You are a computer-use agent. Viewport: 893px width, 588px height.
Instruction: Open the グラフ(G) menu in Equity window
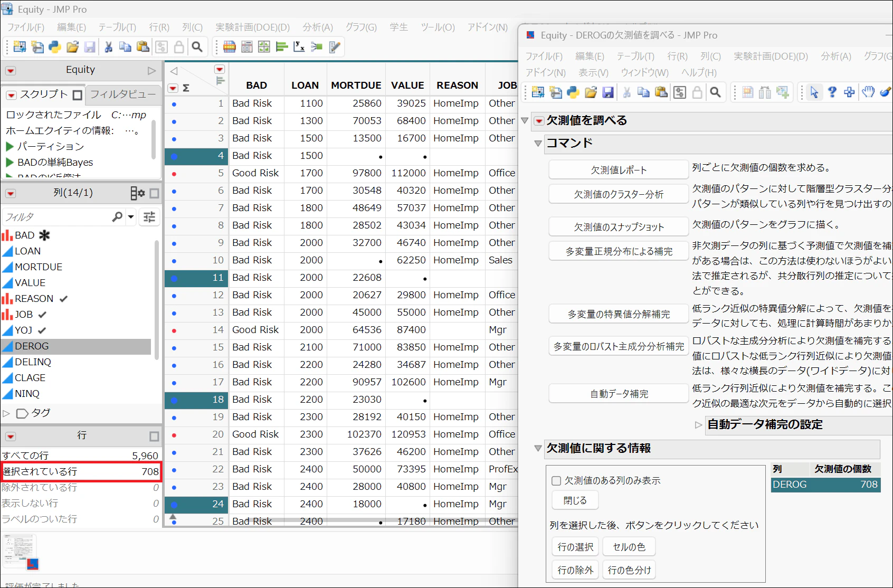click(361, 27)
